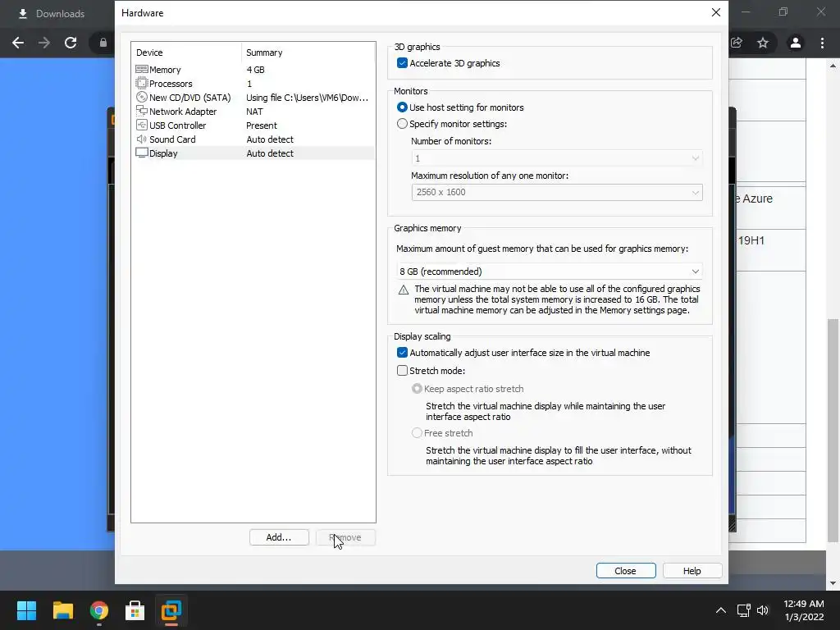Open the Maximum resolution dropdown
This screenshot has width=840, height=630.
[x=557, y=192]
